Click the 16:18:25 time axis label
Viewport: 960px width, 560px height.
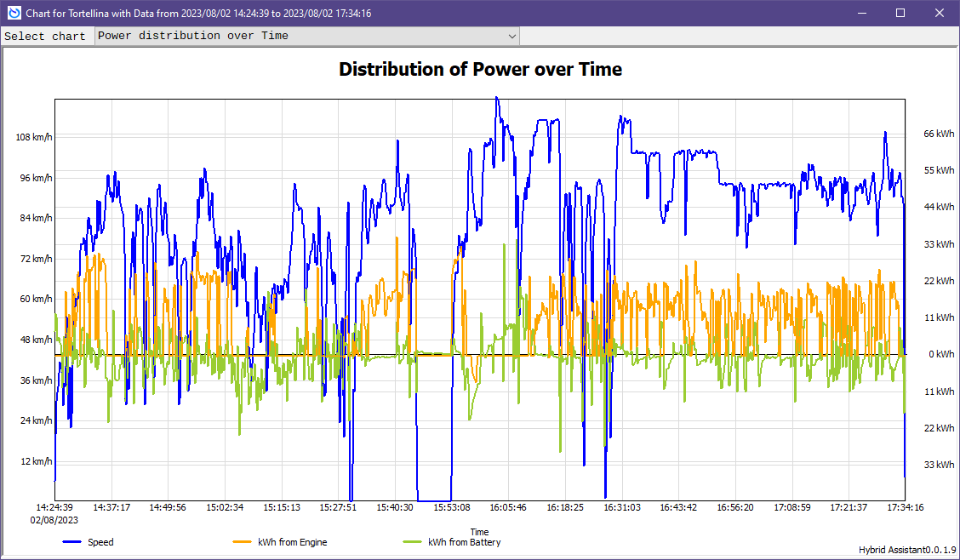[565, 507]
